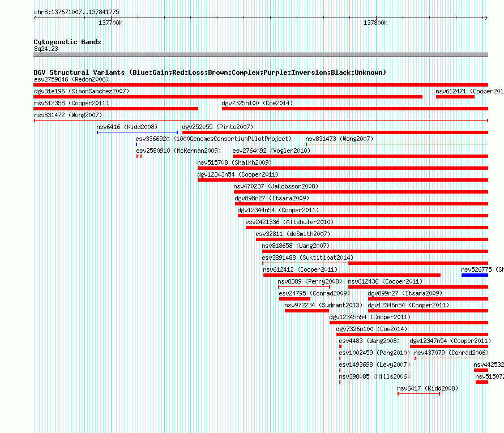Image resolution: width=504 pixels, height=433 pixels.
Task: Click the ruler's right arrow end
Action: (486, 18)
